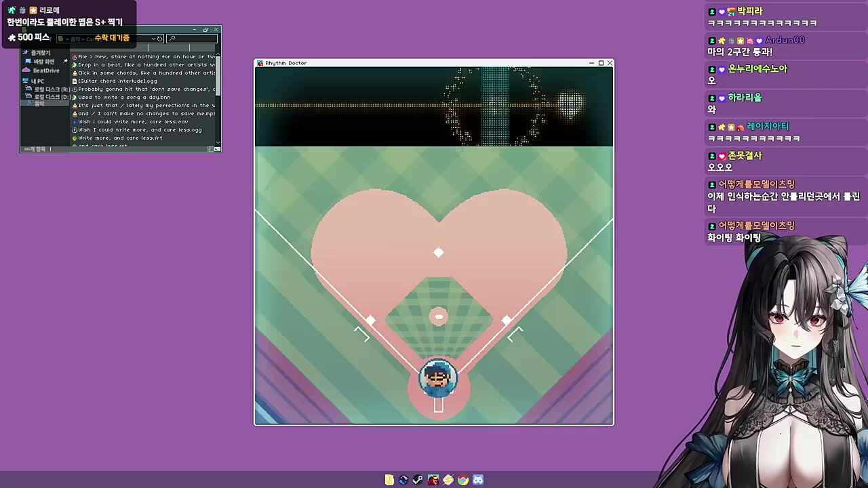Viewport: 868px width, 488px height.
Task: Open the yellow planet app in the taskbar
Action: pos(448,480)
